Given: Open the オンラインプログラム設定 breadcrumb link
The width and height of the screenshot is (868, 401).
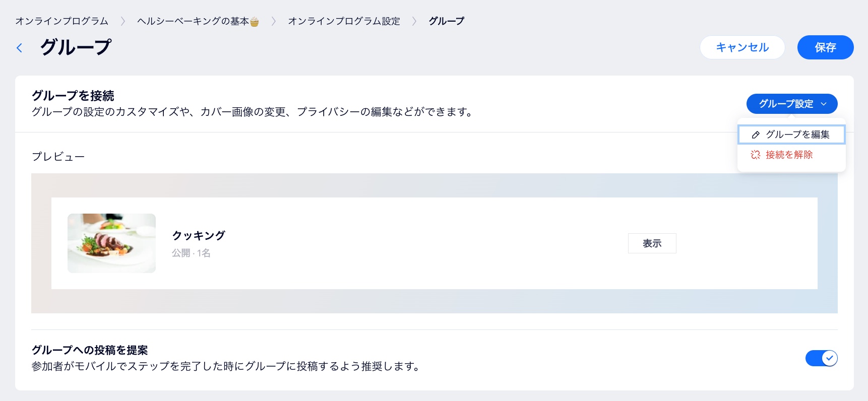Looking at the screenshot, I should [x=344, y=21].
